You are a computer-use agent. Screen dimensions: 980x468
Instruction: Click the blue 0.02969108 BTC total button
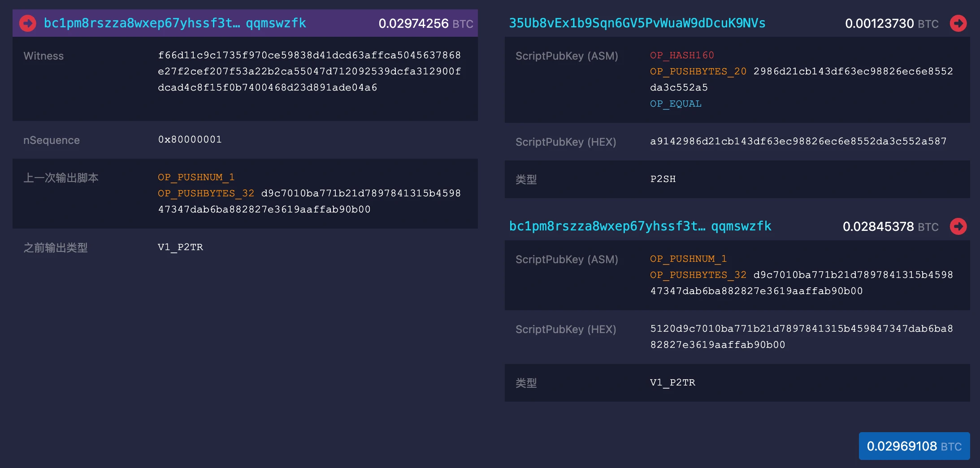click(x=914, y=446)
